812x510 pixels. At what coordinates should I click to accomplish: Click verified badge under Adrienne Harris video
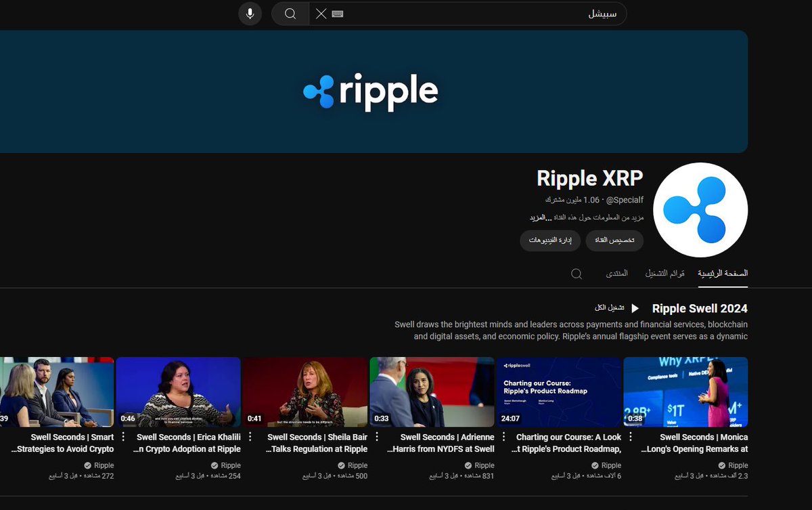468,465
